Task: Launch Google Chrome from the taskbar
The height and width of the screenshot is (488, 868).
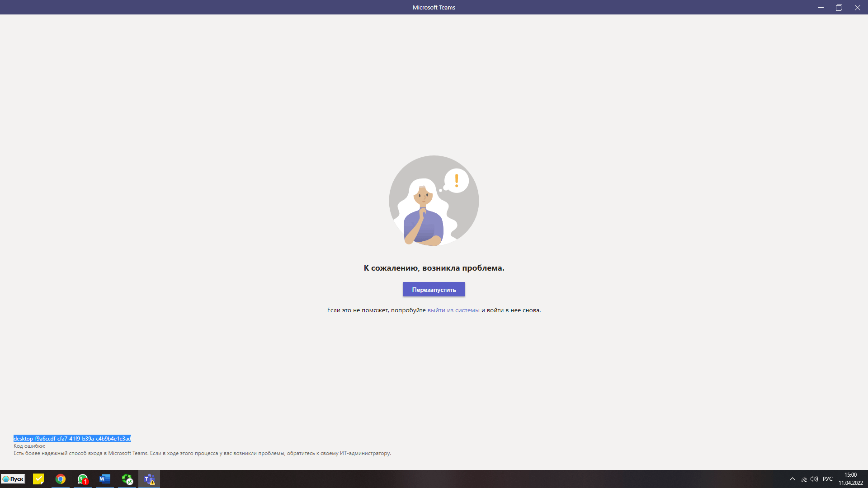Action: (x=61, y=479)
